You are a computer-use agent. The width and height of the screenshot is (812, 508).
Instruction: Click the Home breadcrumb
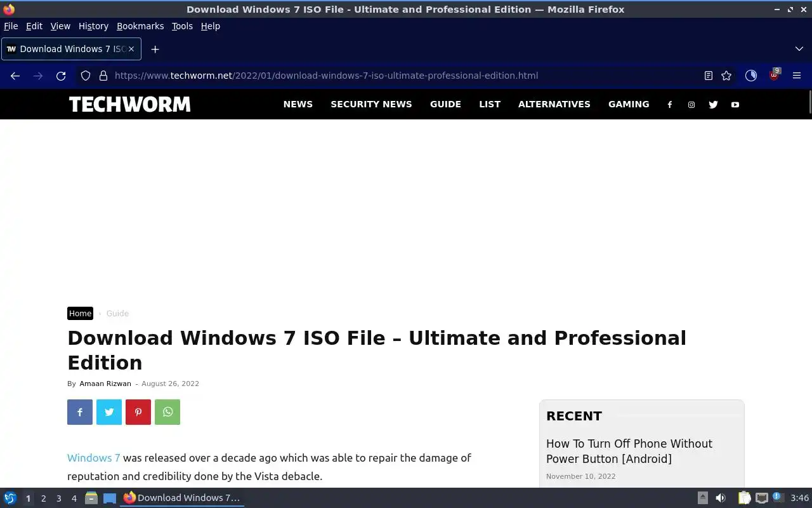tap(80, 313)
